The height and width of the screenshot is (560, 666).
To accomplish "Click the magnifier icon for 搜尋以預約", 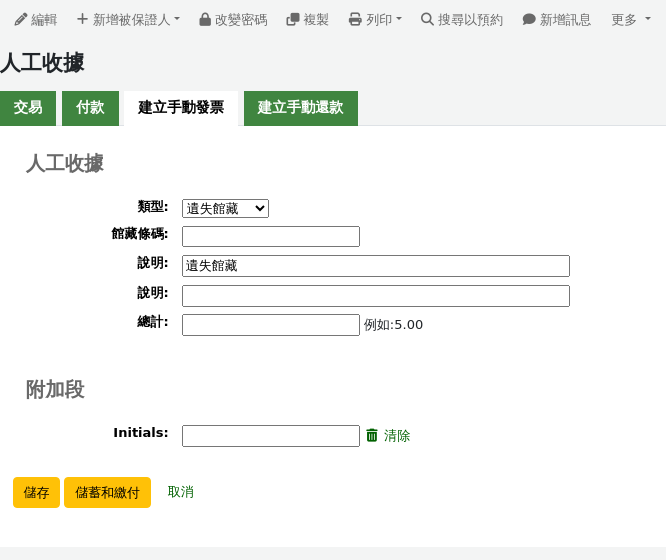I will (x=427, y=19).
